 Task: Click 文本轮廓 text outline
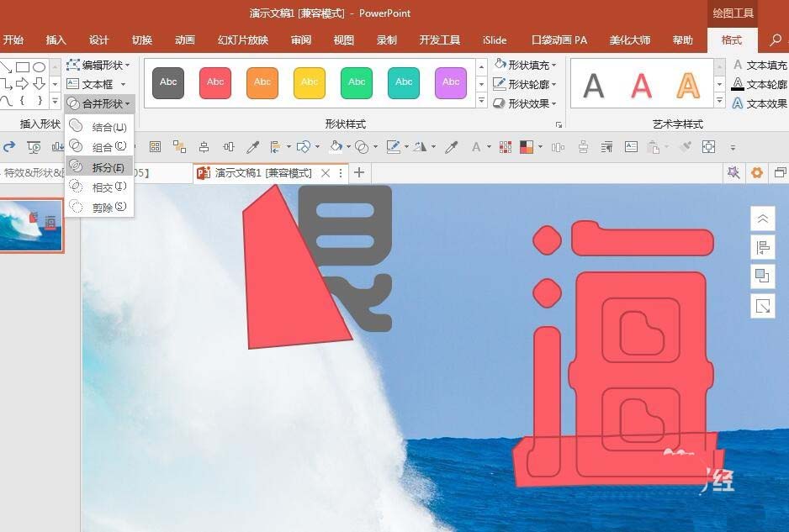(x=760, y=84)
